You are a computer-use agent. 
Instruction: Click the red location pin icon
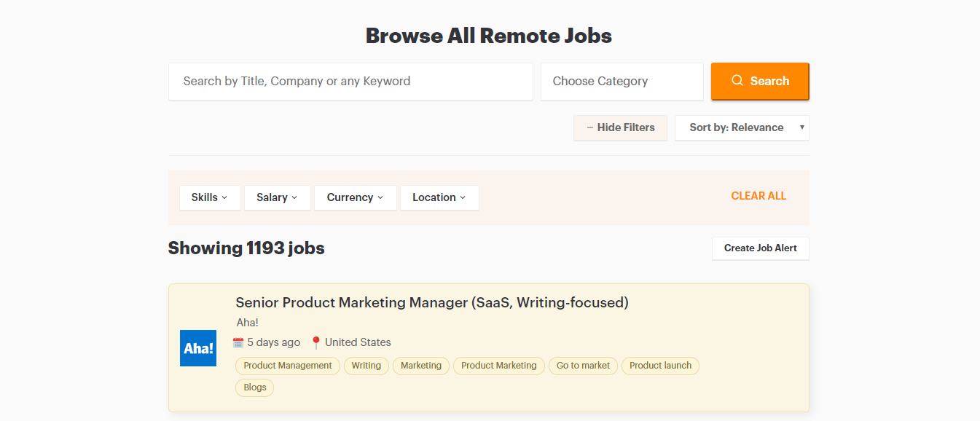click(315, 342)
